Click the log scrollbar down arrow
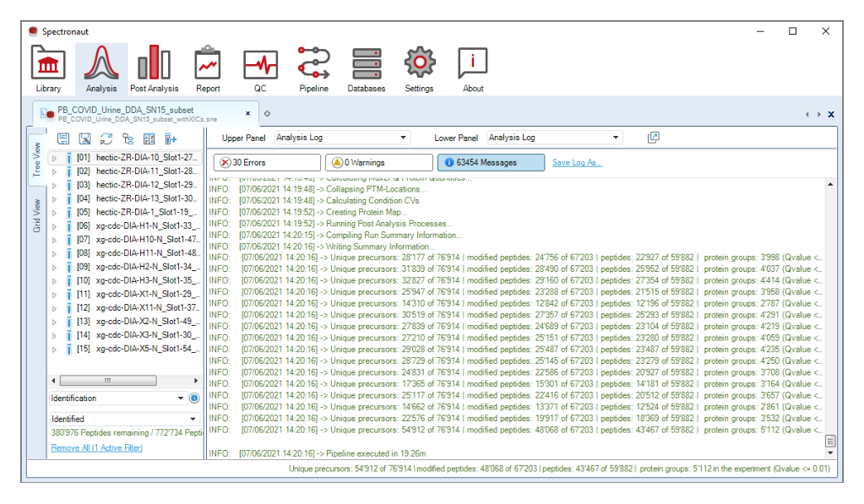The width and height of the screenshot is (864, 504). click(x=830, y=453)
